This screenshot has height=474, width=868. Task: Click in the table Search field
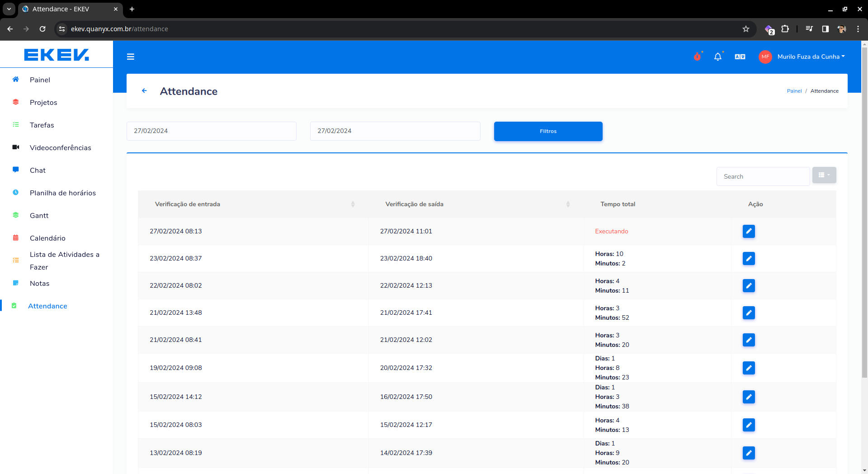pyautogui.click(x=763, y=176)
